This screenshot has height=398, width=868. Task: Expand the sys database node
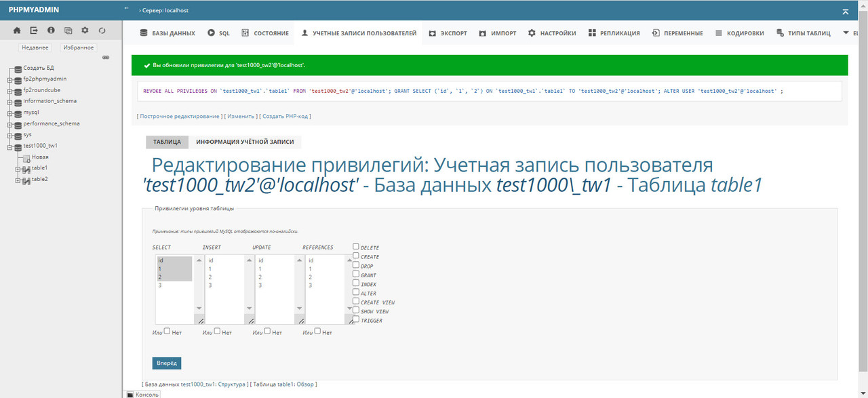pos(10,135)
